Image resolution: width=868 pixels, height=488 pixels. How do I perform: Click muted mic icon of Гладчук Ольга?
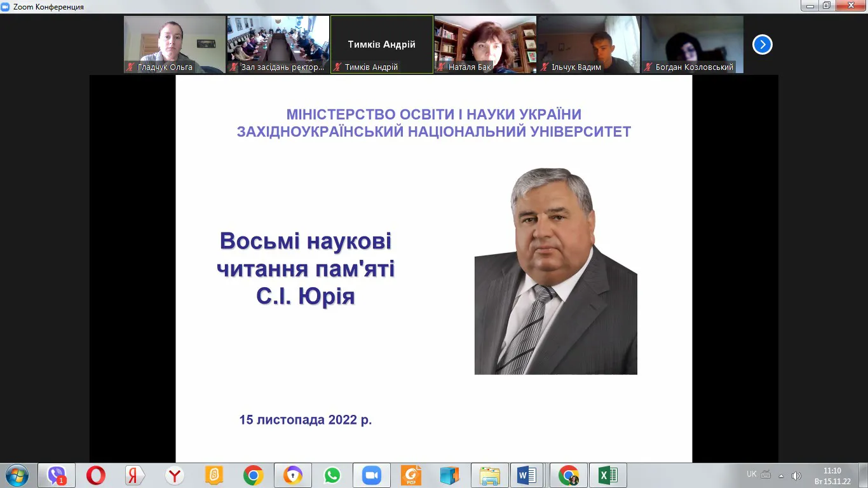click(130, 67)
